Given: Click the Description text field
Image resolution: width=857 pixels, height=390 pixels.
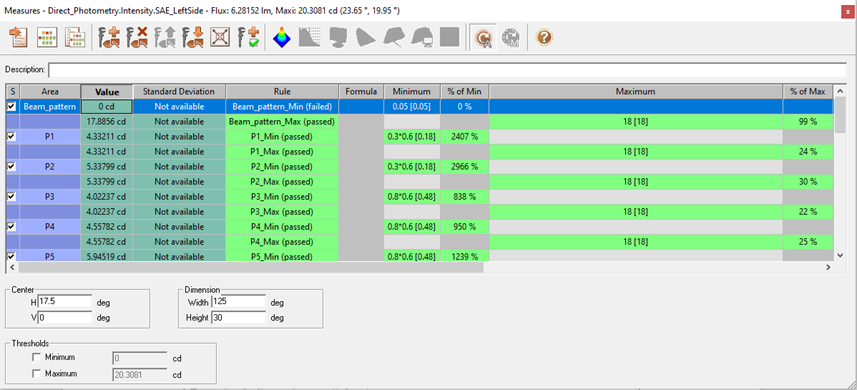Looking at the screenshot, I should 447,70.
